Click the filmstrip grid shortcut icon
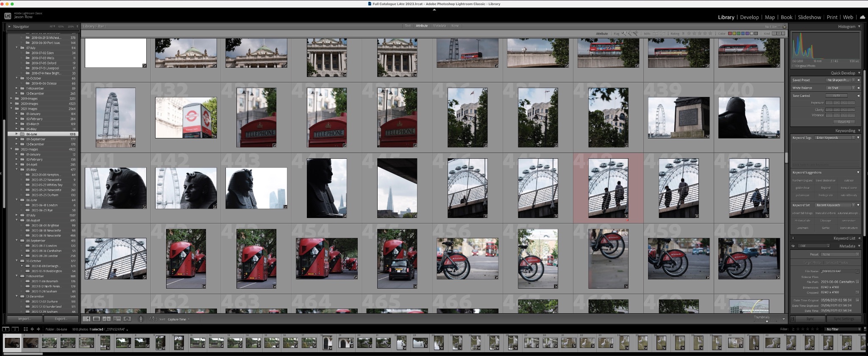The width and height of the screenshot is (868, 356). coord(26,329)
